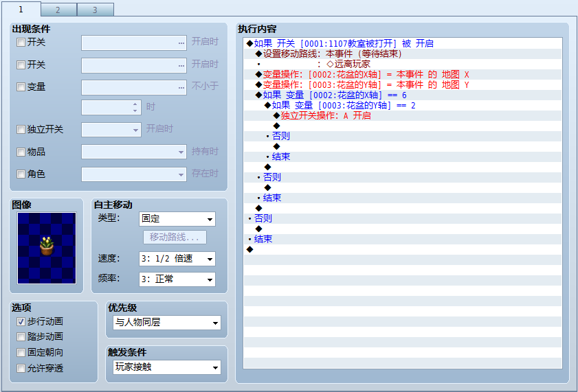Viewport: 578px width, 392px height.
Task: Uncheck the 步行动画 option
Action: [x=21, y=322]
